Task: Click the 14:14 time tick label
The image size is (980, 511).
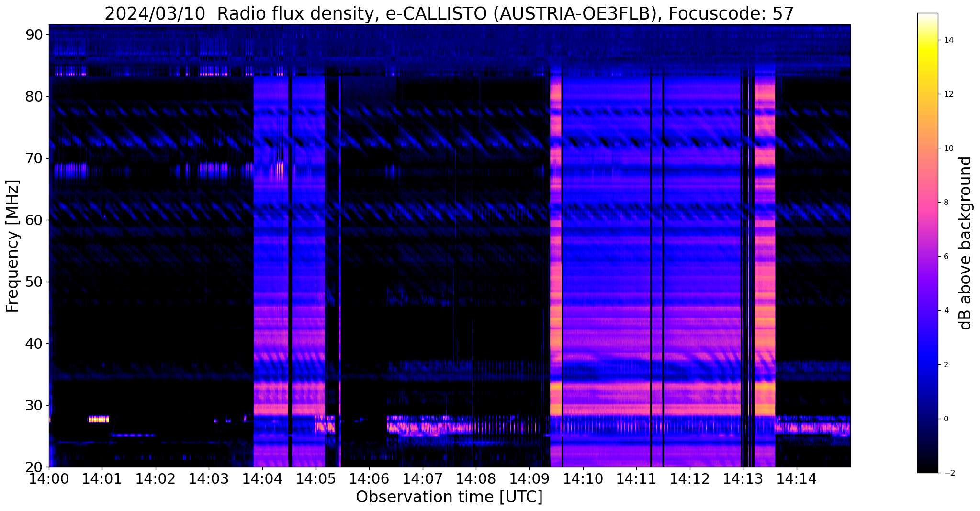Action: (x=797, y=479)
